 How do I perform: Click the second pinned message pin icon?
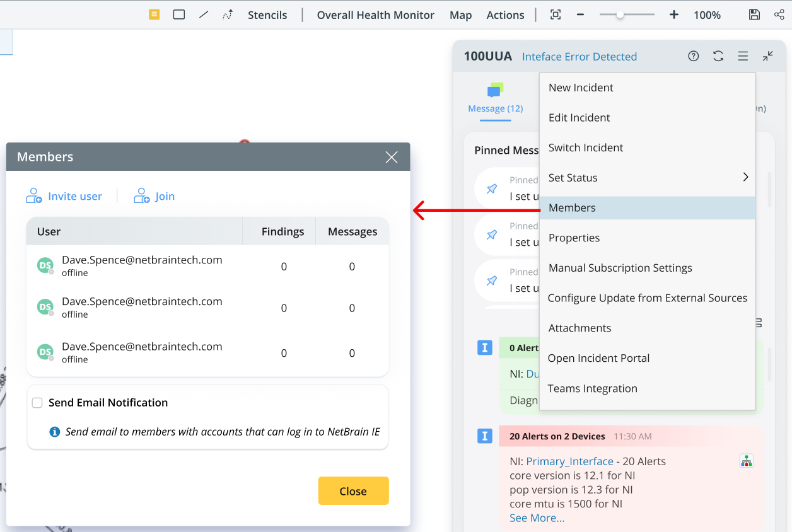492,234
